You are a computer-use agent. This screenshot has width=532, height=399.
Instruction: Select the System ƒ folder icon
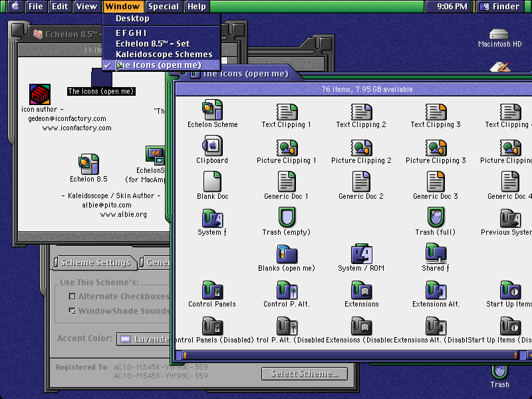[x=212, y=218]
